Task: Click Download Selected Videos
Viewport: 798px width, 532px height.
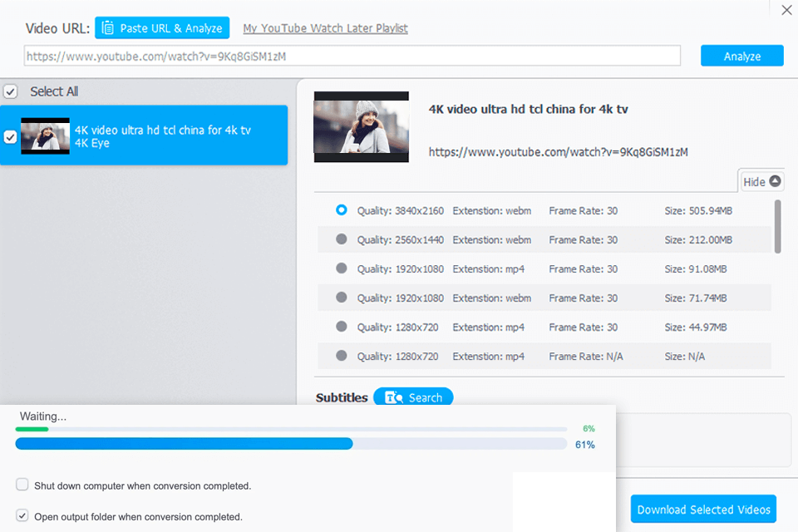Action: (x=703, y=509)
